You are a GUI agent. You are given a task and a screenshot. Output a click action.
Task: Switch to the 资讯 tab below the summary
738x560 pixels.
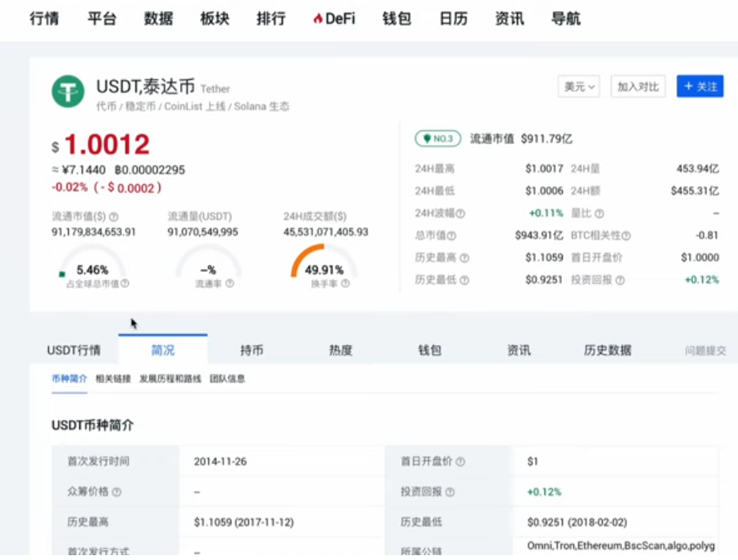519,350
